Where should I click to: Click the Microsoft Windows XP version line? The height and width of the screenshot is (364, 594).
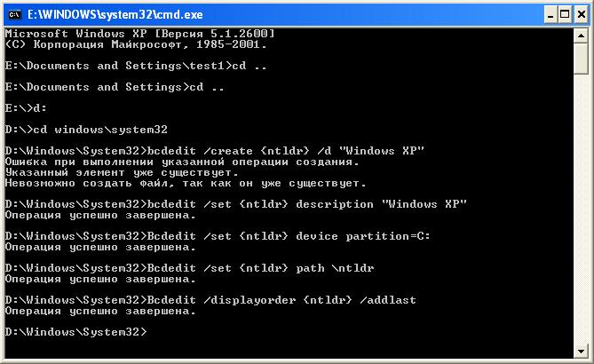[x=133, y=34]
